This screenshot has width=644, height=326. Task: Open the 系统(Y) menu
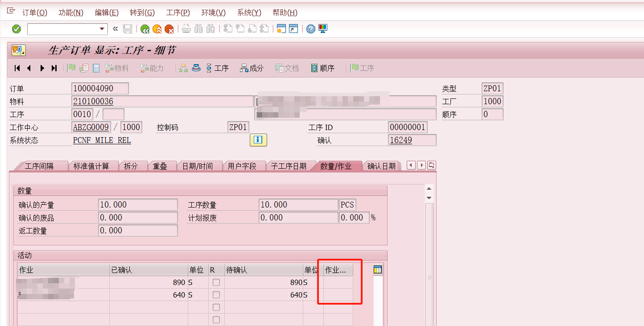pos(249,12)
